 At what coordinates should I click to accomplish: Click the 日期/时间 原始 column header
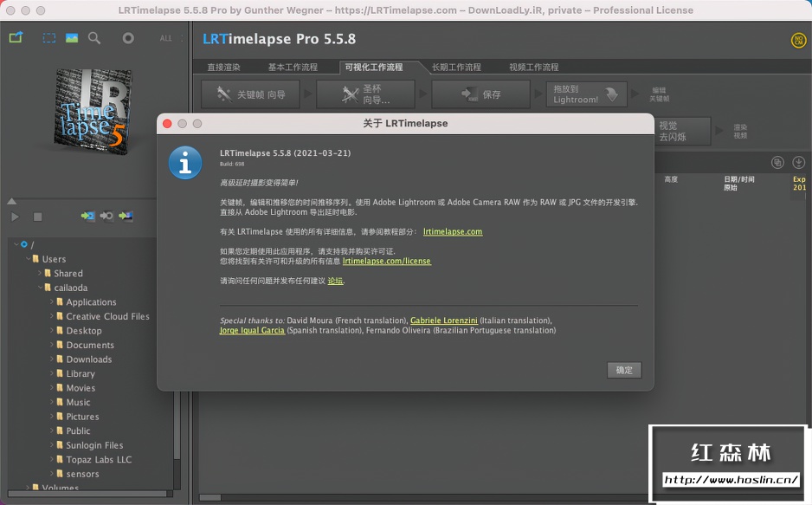739,184
